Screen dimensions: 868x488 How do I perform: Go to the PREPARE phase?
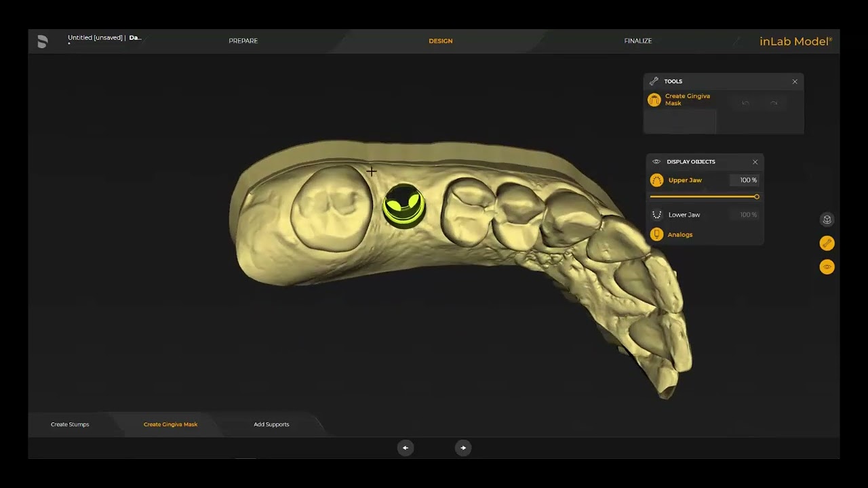(x=243, y=41)
